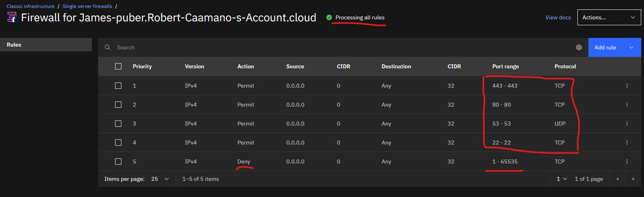The width and height of the screenshot is (644, 197).
Task: Select the Rules sidebar tab
Action: click(x=46, y=45)
